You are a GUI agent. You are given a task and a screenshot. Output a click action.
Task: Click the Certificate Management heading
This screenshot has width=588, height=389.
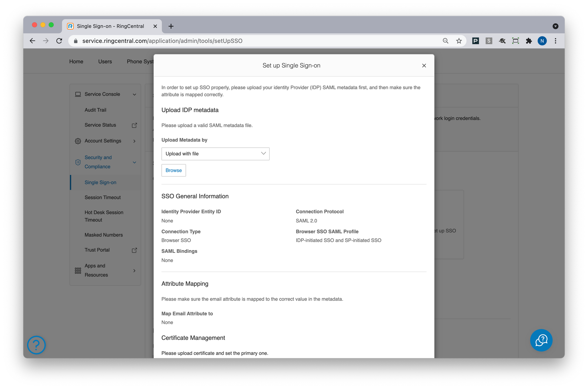point(193,338)
